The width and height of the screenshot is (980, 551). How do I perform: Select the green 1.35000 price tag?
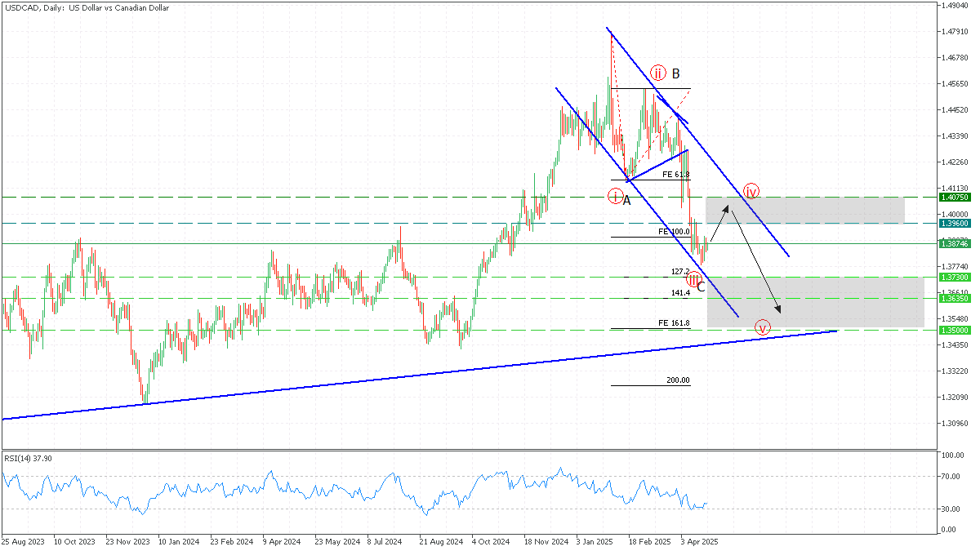(954, 330)
